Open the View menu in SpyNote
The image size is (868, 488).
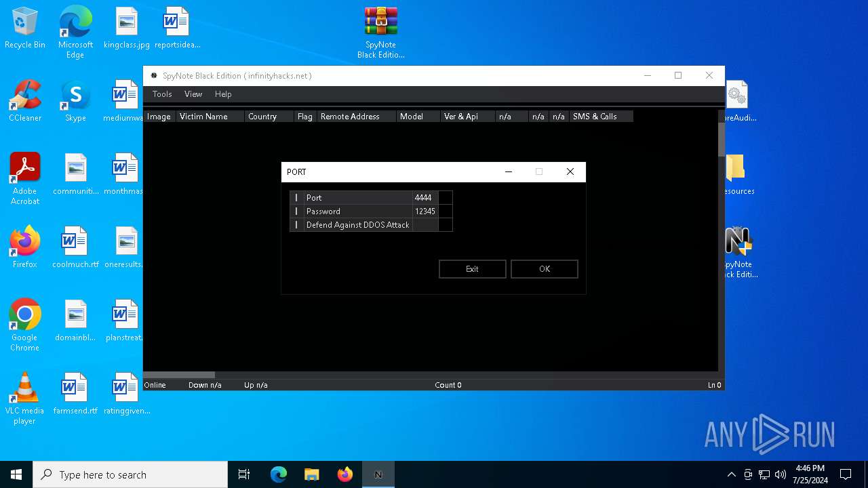[x=193, y=94]
